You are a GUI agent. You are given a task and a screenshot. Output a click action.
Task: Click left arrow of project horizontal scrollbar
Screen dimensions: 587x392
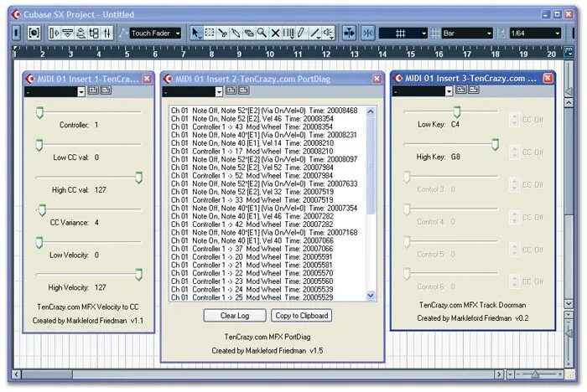16,374
